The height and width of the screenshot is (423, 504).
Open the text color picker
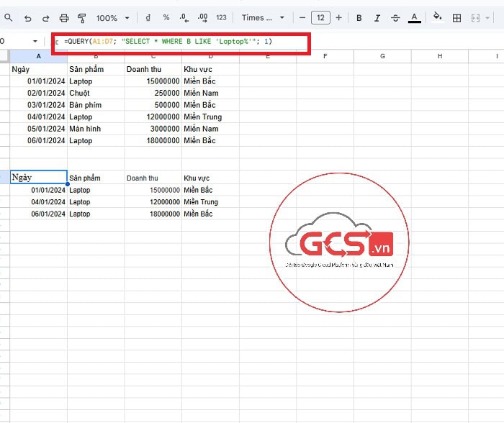coord(414,18)
